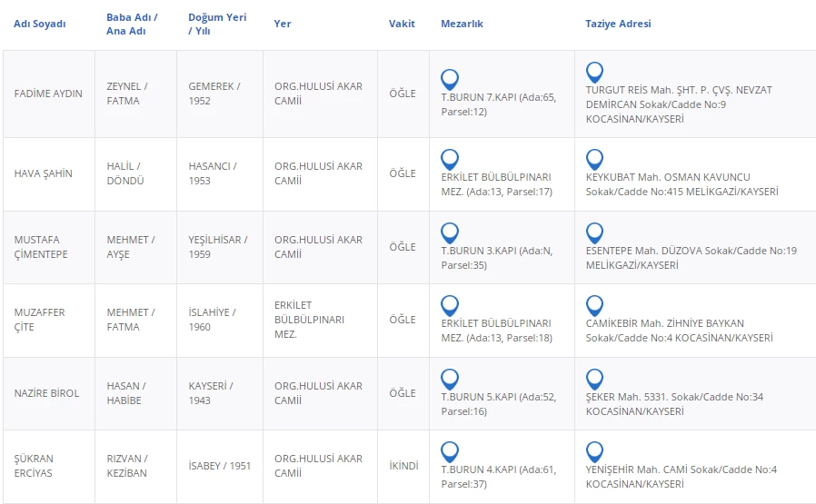Open cemetery map pin for Fadime Aydın
The image size is (816, 504).
coord(450,79)
